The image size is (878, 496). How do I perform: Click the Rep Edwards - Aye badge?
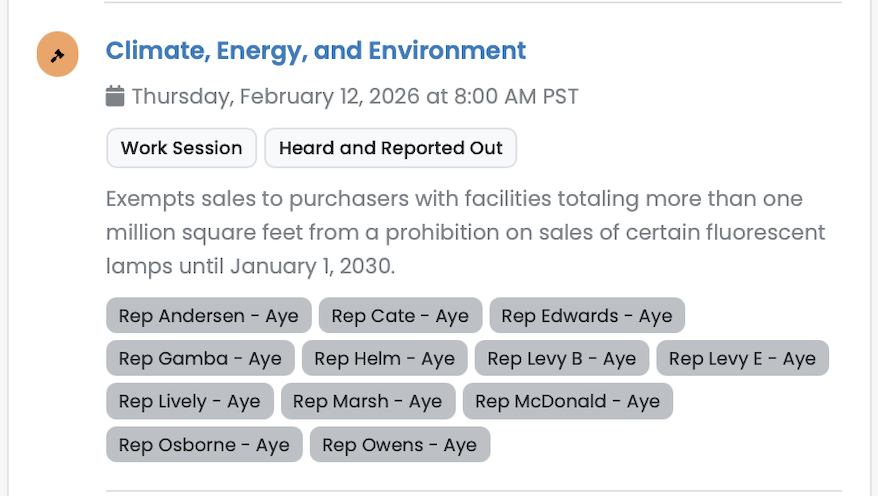pos(587,316)
